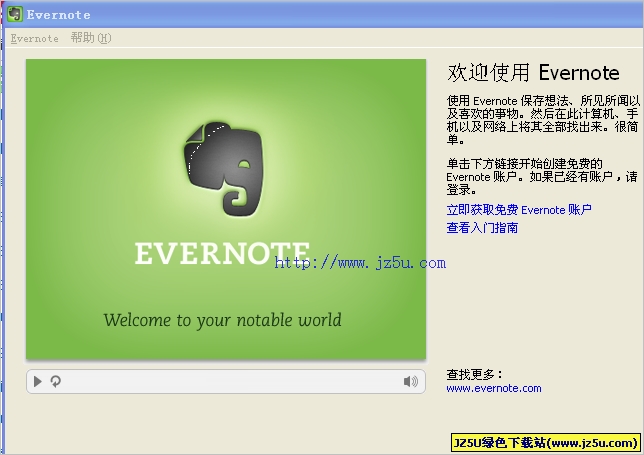644x455 pixels.
Task: Replay the welcome video with the reload icon
Action: (55, 381)
